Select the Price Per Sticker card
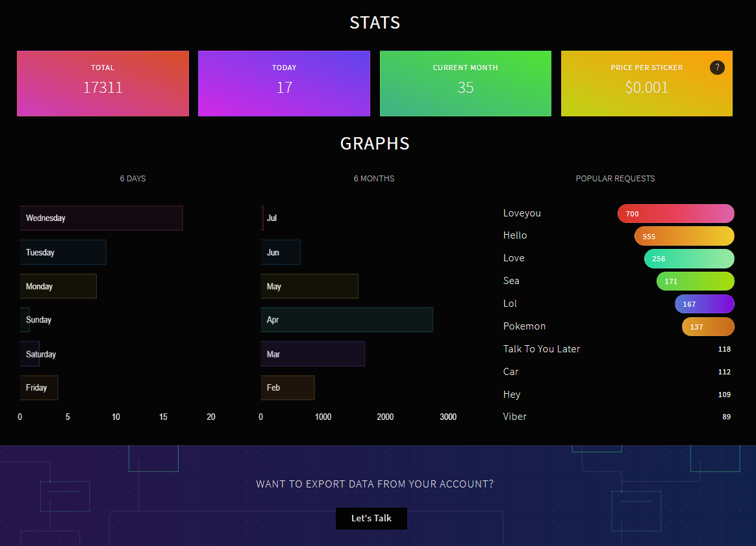 (x=646, y=83)
